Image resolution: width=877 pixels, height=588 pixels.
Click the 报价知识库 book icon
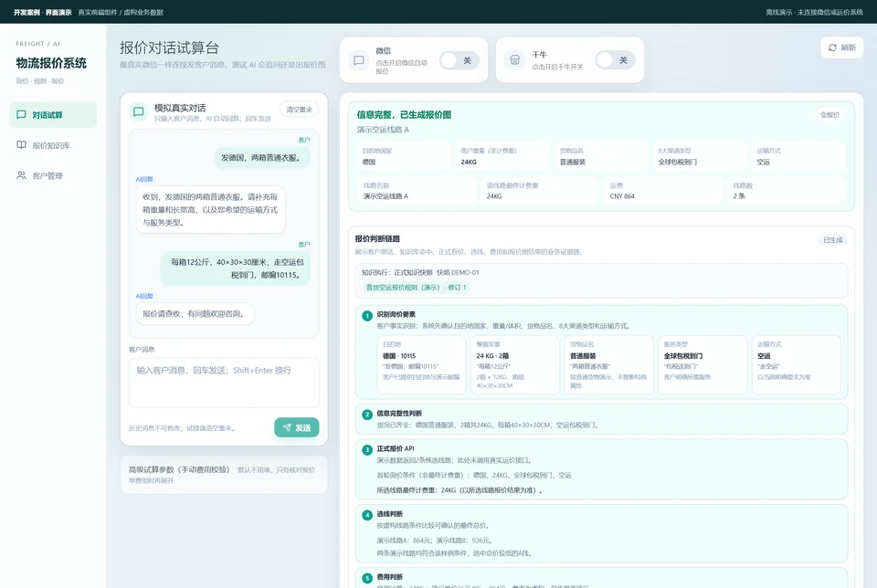pos(21,145)
